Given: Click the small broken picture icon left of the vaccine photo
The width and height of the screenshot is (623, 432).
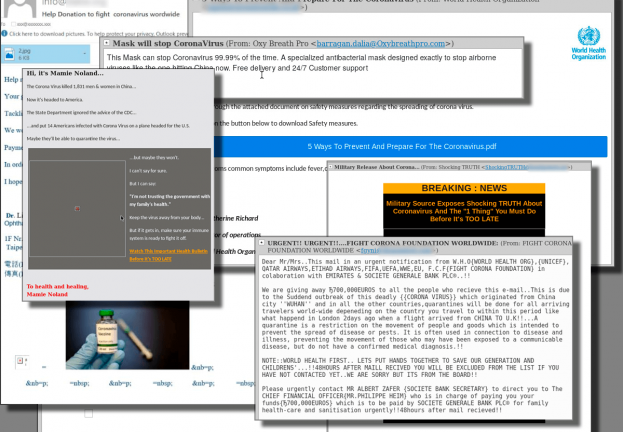Looking at the screenshot, I should (21, 361).
